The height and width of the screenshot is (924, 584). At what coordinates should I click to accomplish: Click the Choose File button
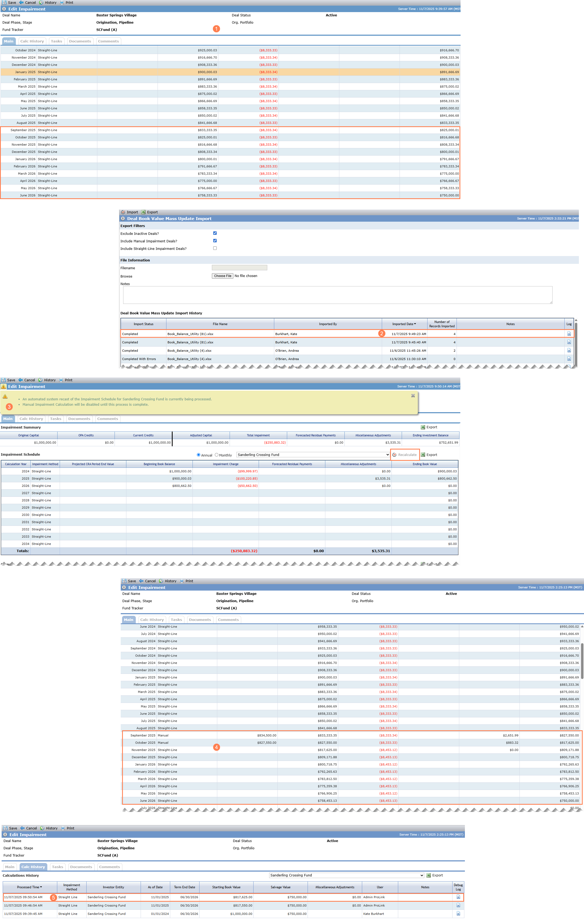223,276
